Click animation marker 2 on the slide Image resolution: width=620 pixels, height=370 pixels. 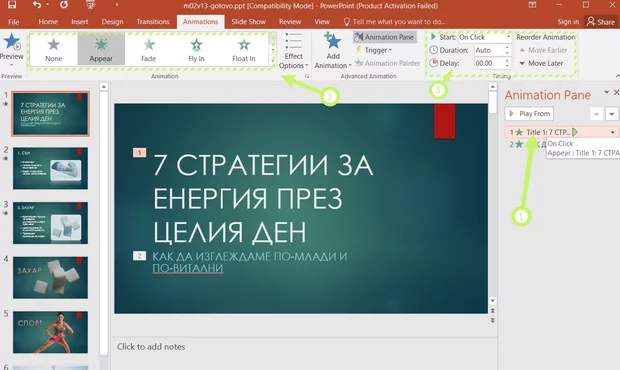139,256
